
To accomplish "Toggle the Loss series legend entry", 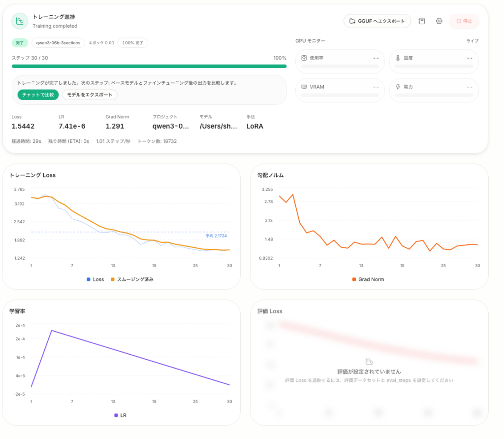I will tap(95, 279).
